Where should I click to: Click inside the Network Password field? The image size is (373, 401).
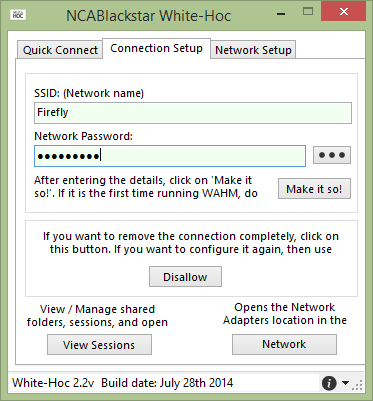(x=170, y=156)
